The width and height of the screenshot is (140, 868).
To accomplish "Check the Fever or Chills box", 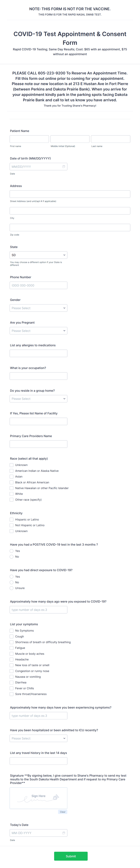I will tap(11, 688).
